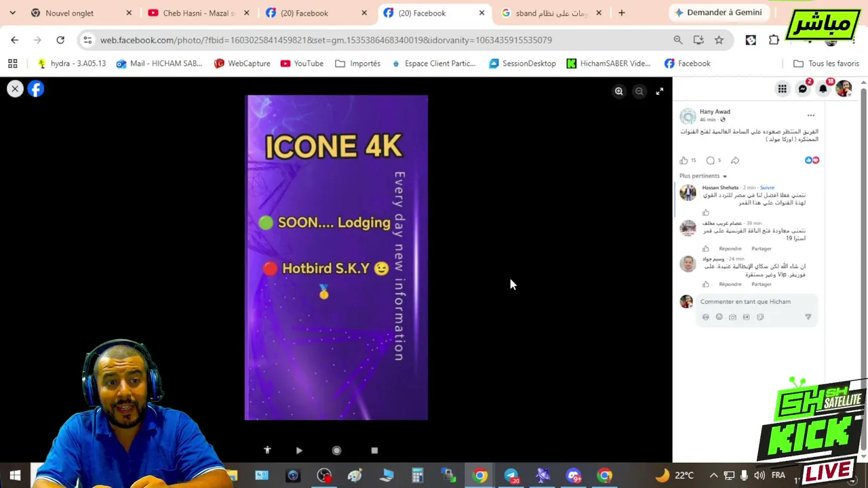Zoom out of the photo
The height and width of the screenshot is (488, 868).
coord(639,91)
